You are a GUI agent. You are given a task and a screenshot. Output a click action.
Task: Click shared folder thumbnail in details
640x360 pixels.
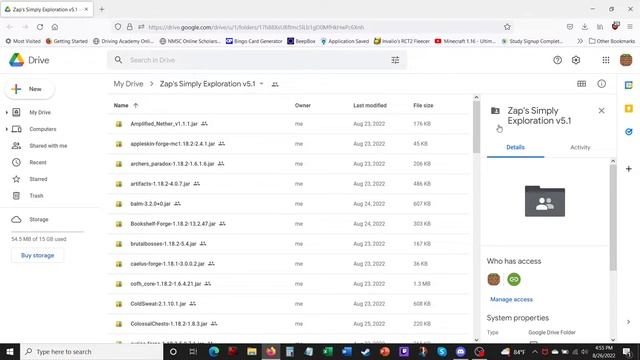pos(545,201)
